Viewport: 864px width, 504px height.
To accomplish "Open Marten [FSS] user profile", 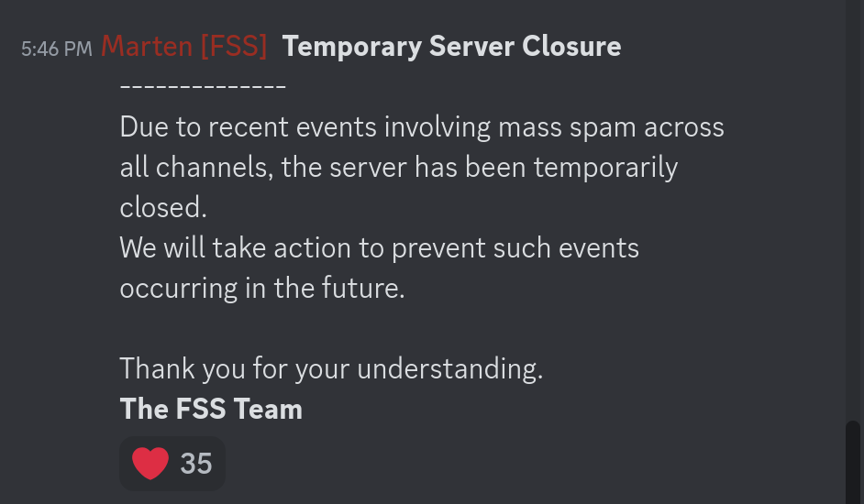I will (183, 46).
